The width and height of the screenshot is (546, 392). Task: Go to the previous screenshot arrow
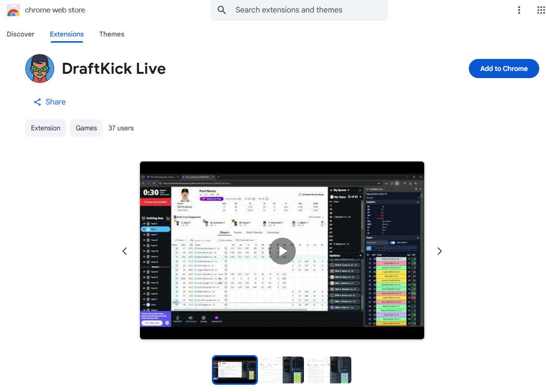click(125, 251)
